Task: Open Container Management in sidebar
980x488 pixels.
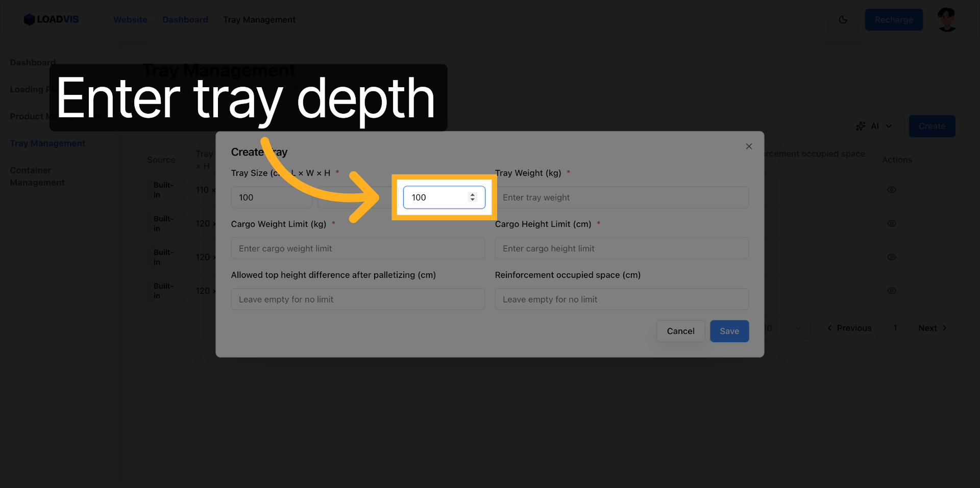Action: pos(37,176)
